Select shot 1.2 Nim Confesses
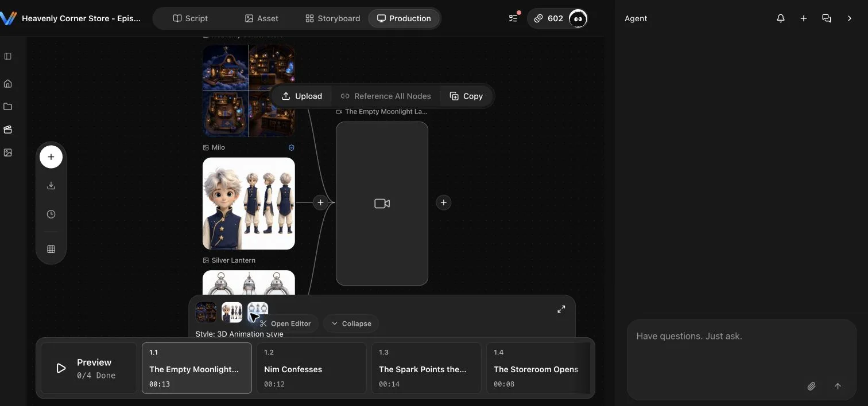This screenshot has height=406, width=868. [x=312, y=368]
